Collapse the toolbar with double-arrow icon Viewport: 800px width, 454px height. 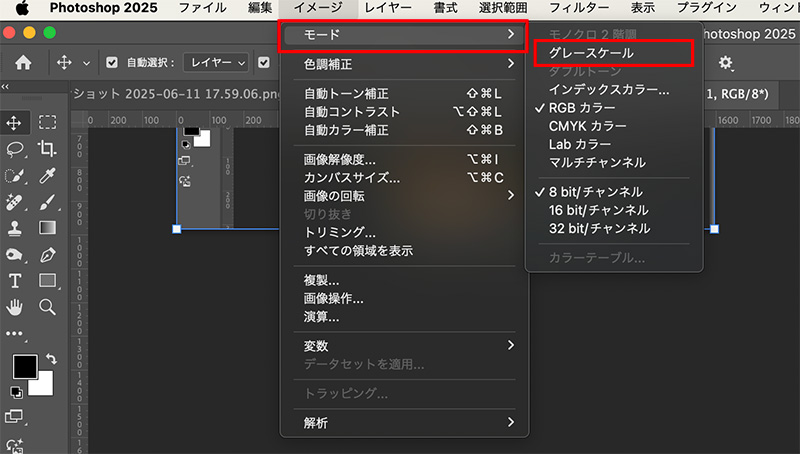point(5,87)
